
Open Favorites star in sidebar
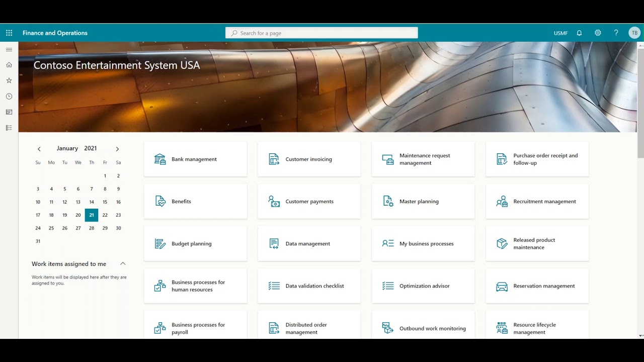point(9,80)
